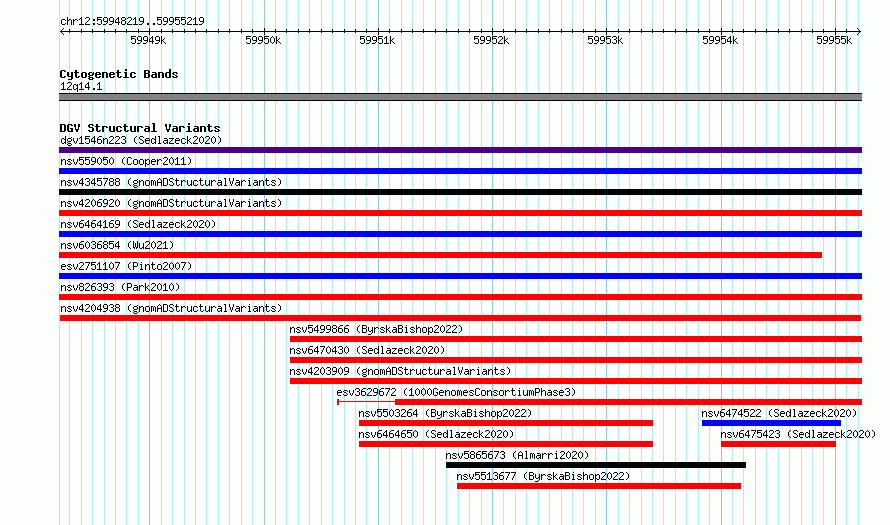The image size is (890, 525).
Task: Click the 59952k ruler position
Action: coord(491,40)
